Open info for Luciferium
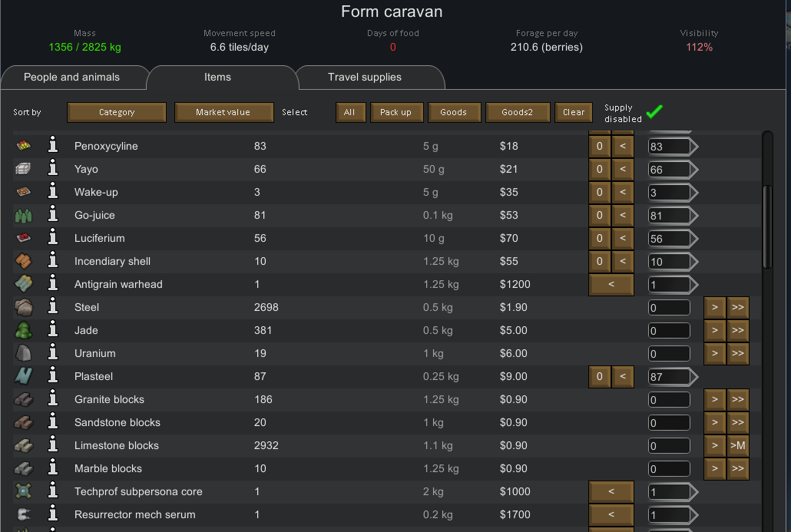 pyautogui.click(x=53, y=238)
